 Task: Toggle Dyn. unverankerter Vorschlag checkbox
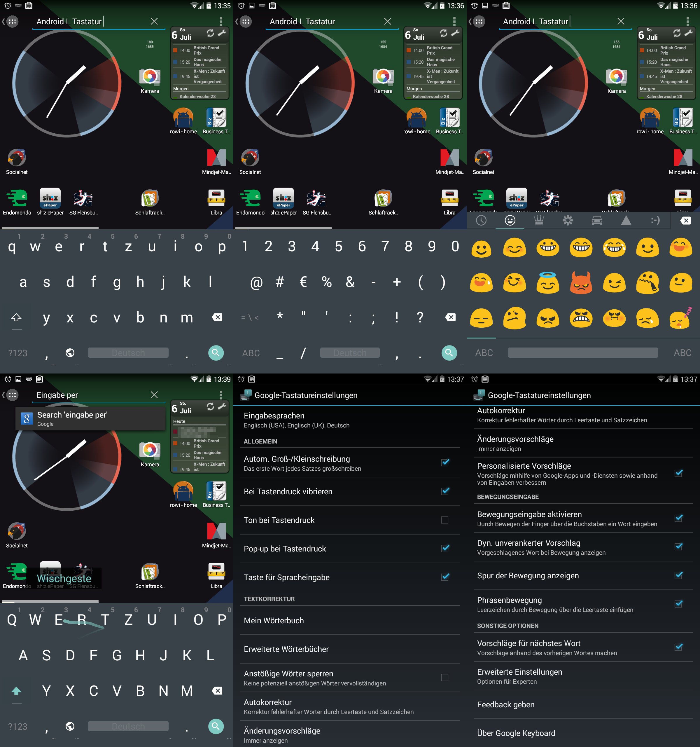pos(678,547)
